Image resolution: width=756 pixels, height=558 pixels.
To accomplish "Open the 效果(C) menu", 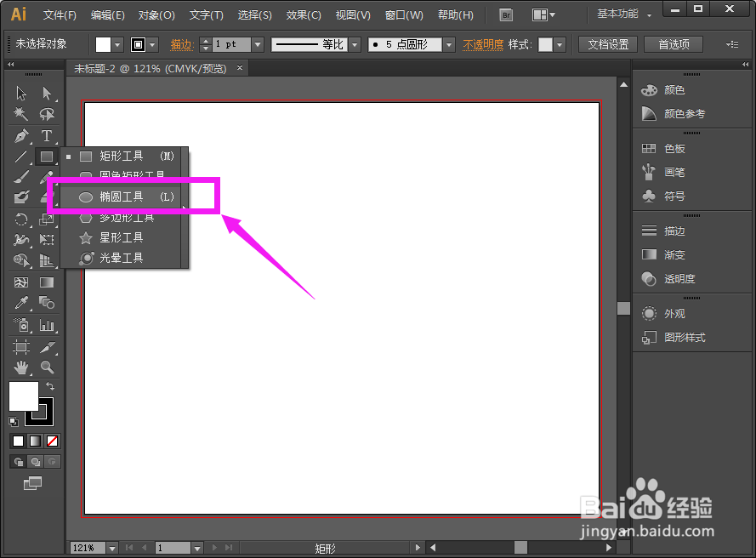I will (x=304, y=15).
